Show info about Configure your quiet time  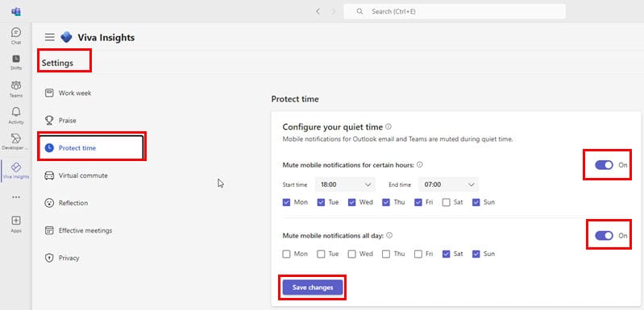(x=388, y=127)
